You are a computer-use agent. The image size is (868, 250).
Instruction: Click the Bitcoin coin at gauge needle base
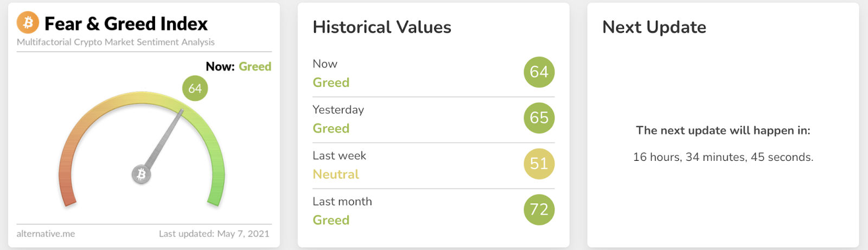[142, 174]
